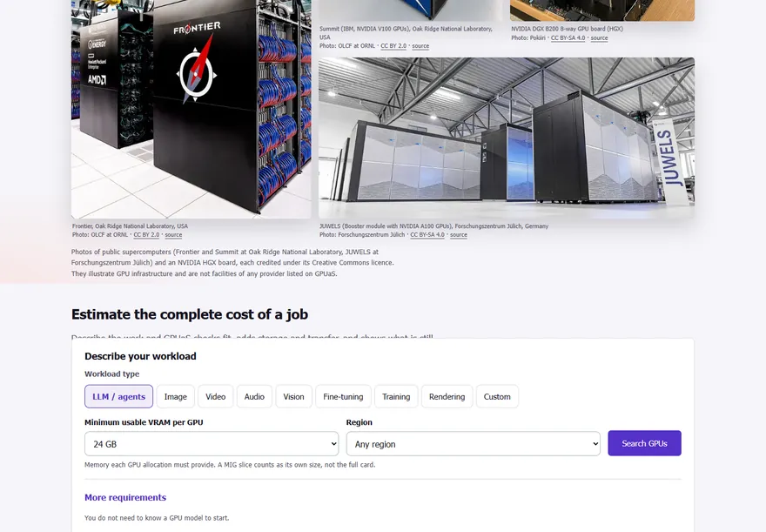766x532 pixels.
Task: Click caption "Frontier, Oak Ridge National Laboratory, USA"
Action: [130, 226]
